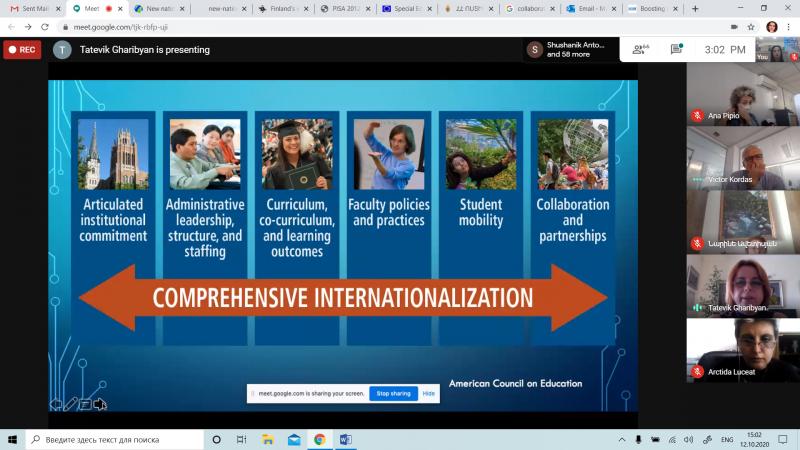800x450 pixels.
Task: Open the meeting chat icon
Action: coord(676,49)
